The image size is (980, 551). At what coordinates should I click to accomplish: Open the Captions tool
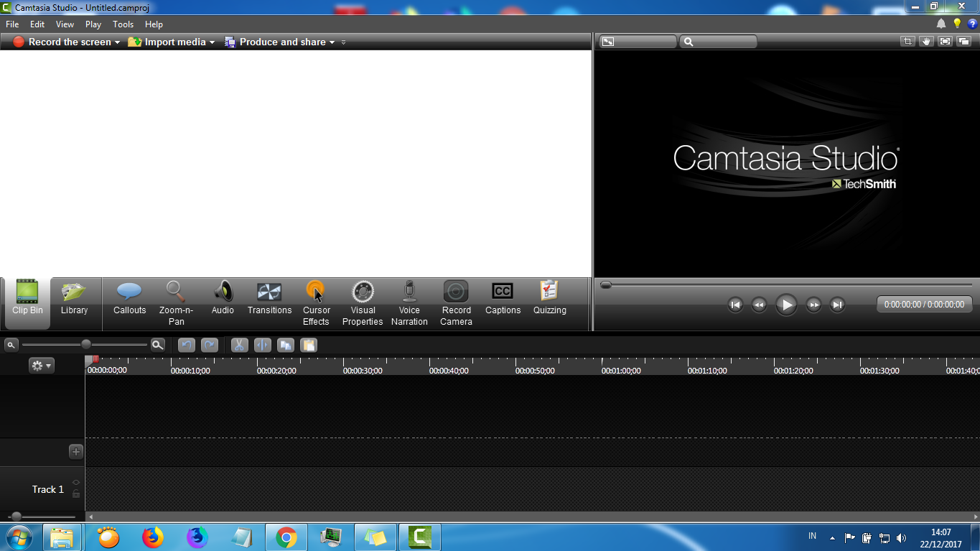point(503,298)
